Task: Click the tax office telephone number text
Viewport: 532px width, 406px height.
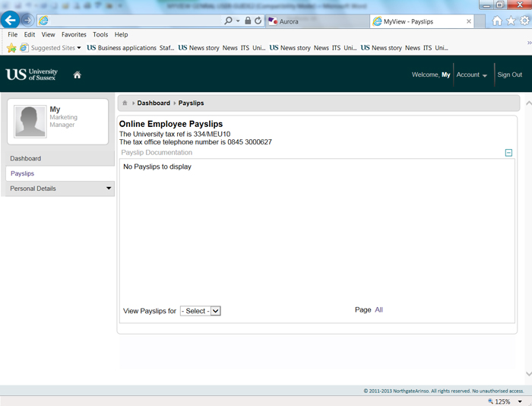Action: (195, 142)
